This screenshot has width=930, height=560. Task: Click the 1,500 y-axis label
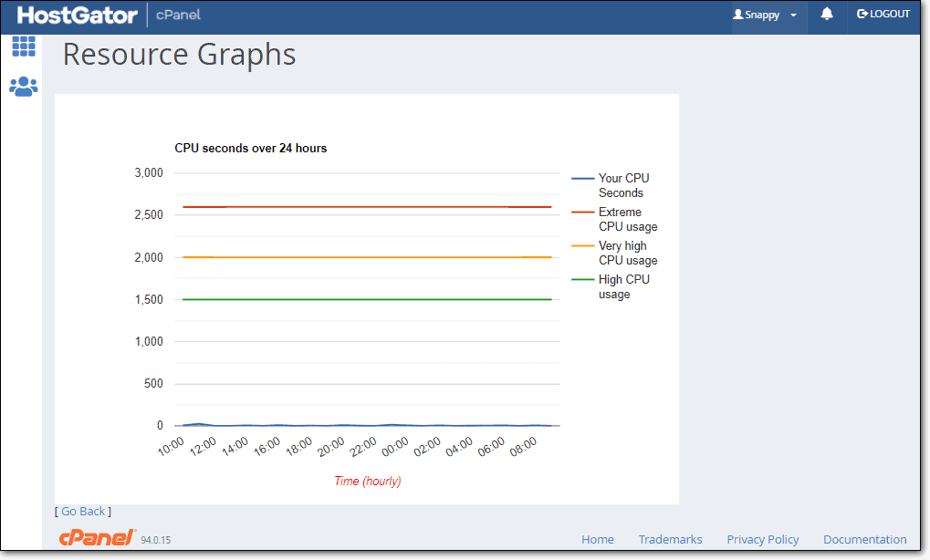pos(149,299)
